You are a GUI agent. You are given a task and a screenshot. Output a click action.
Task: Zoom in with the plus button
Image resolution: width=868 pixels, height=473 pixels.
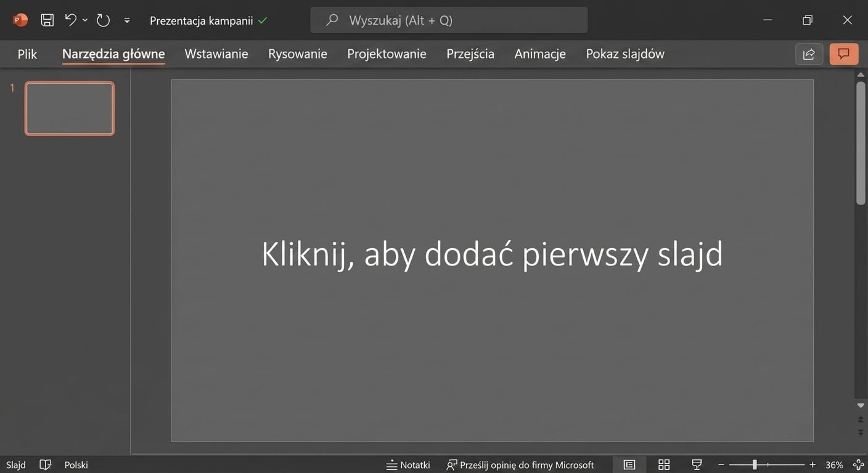[813, 465]
